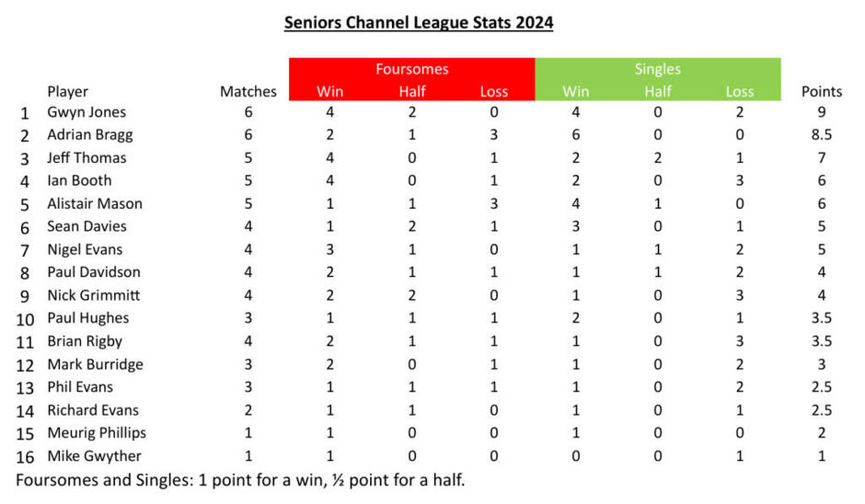
Task: Select player name Gwyn Jones
Action: (x=86, y=112)
